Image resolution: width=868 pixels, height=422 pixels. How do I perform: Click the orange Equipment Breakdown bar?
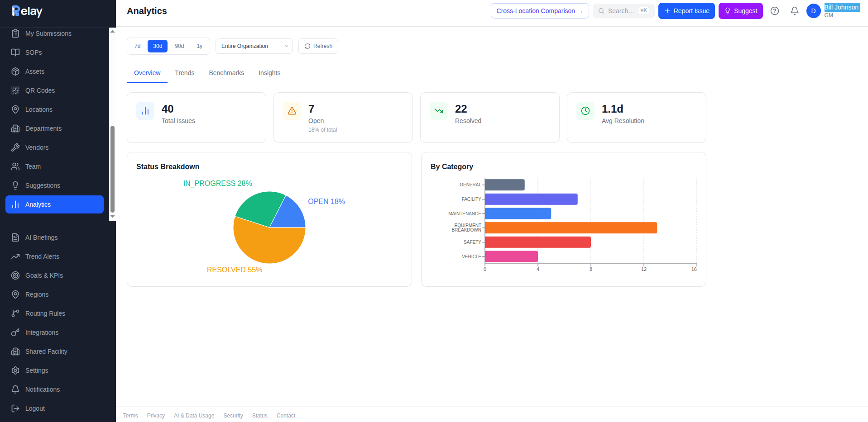(571, 228)
